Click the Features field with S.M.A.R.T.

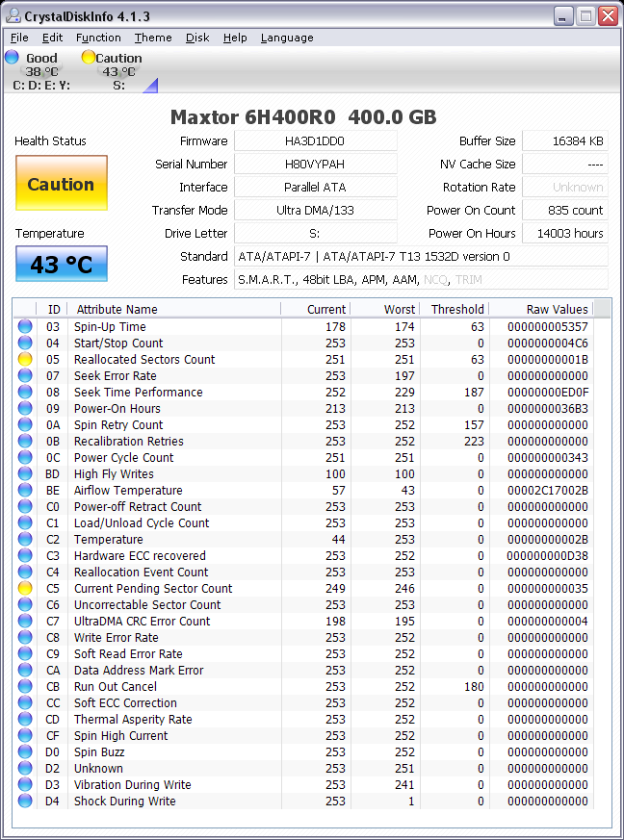(422, 279)
